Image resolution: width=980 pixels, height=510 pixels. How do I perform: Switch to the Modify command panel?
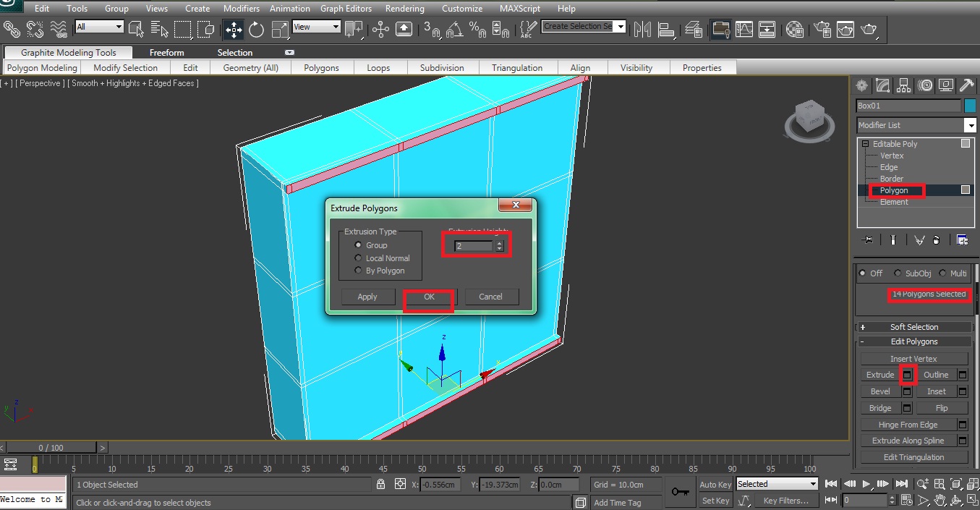(882, 85)
